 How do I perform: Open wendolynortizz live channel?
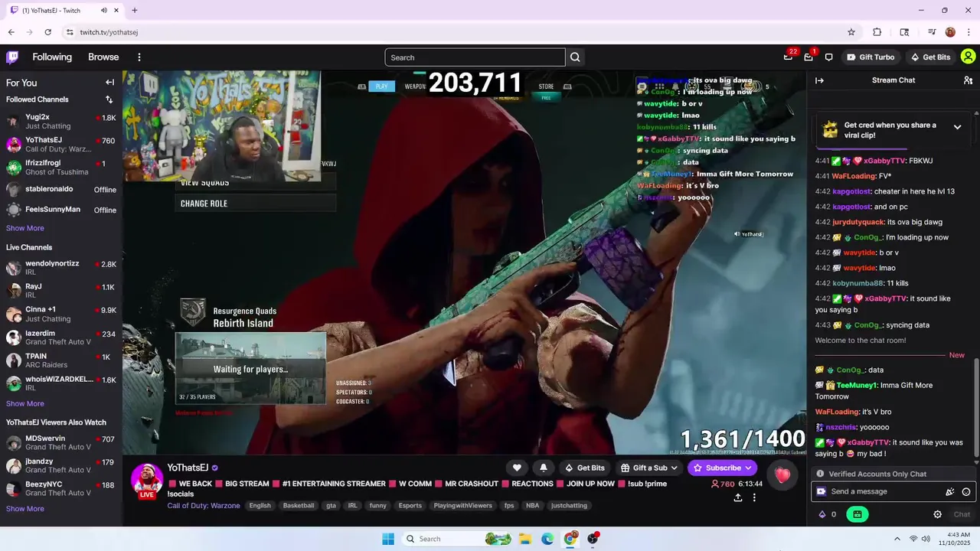click(61, 268)
